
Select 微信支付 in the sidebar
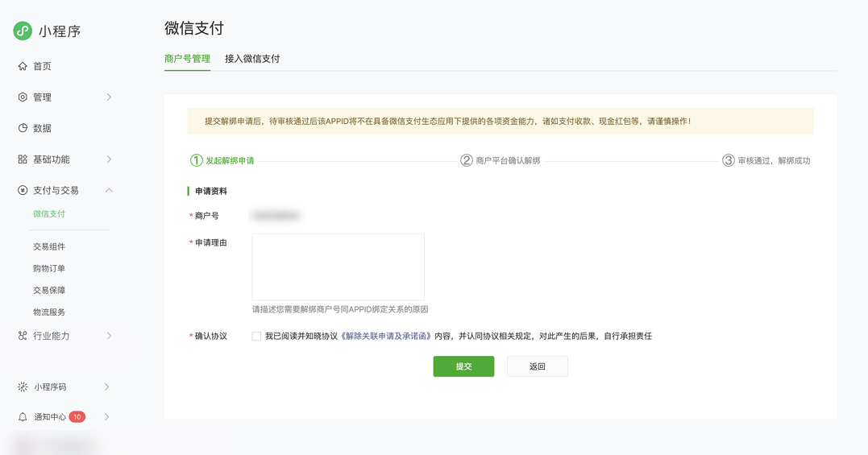[x=48, y=214]
